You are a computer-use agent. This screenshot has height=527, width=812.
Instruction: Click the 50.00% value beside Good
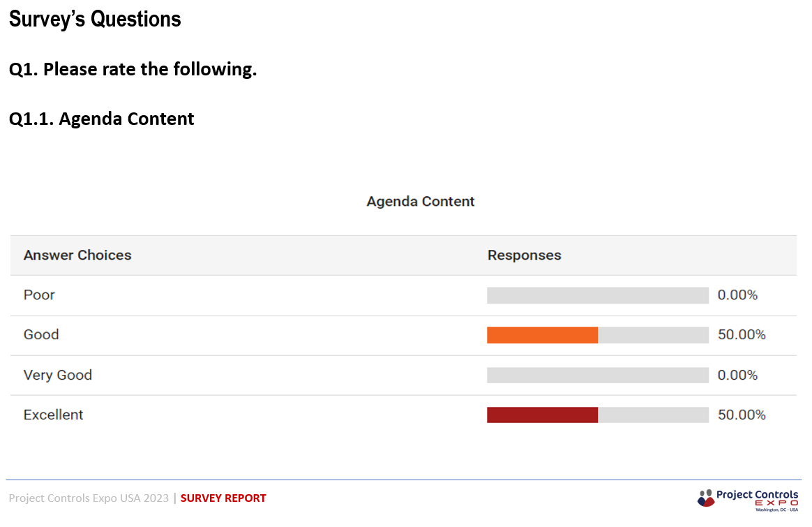point(742,335)
